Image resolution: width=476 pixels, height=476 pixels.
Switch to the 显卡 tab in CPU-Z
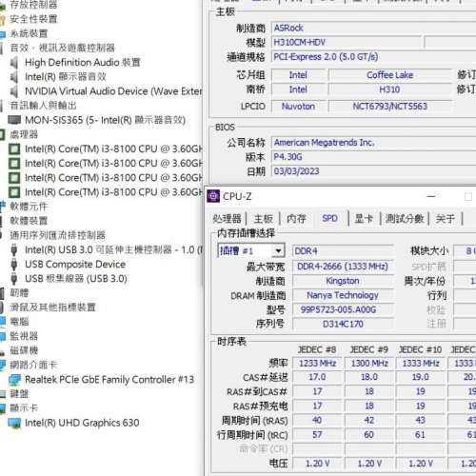pyautogui.click(x=364, y=219)
